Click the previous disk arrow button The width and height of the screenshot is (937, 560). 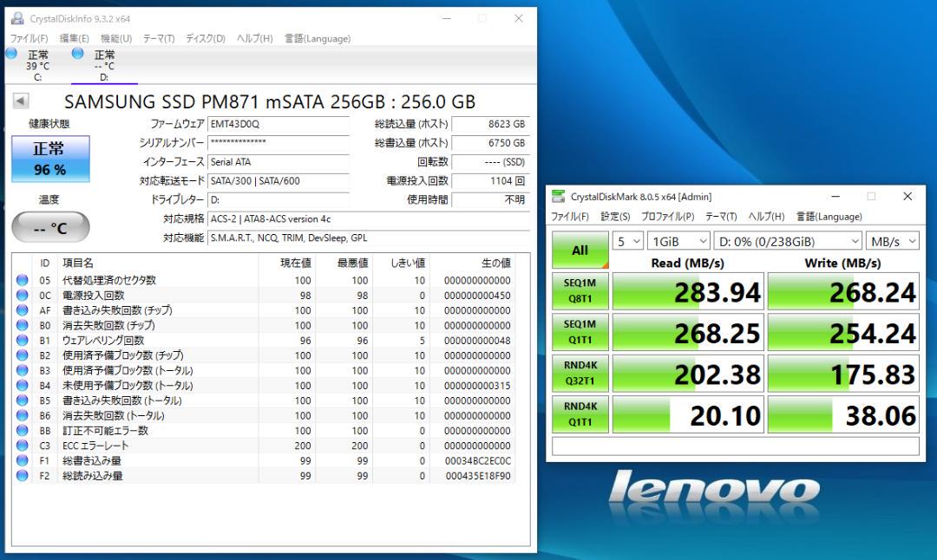[x=21, y=101]
